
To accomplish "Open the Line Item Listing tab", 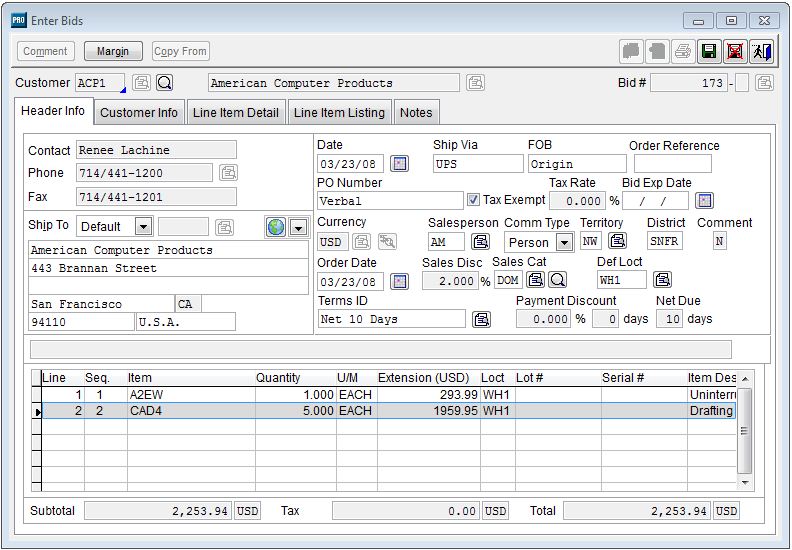I will pyautogui.click(x=339, y=113).
